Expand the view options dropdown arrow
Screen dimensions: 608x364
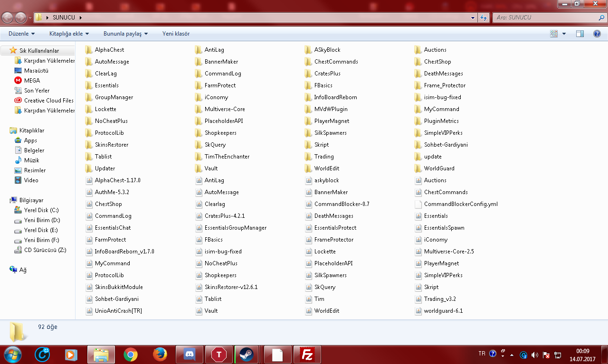click(564, 34)
